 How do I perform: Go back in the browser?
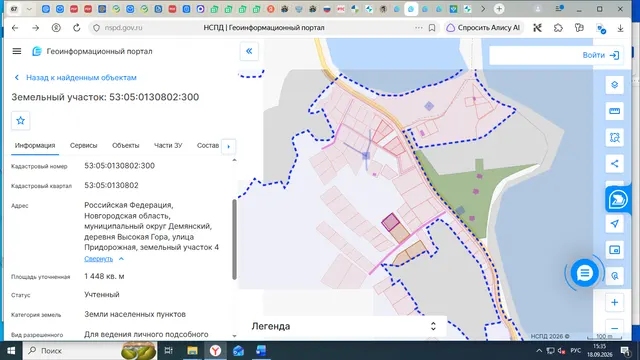coord(15,28)
